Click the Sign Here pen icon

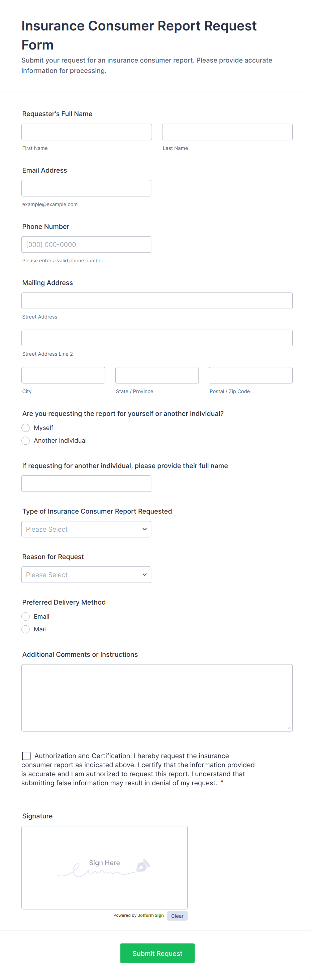point(143,865)
